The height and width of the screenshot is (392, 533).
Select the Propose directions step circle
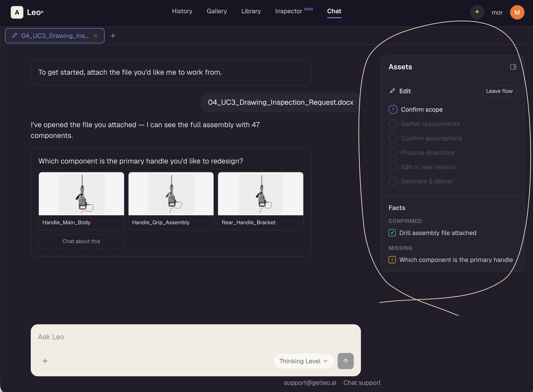coord(393,152)
